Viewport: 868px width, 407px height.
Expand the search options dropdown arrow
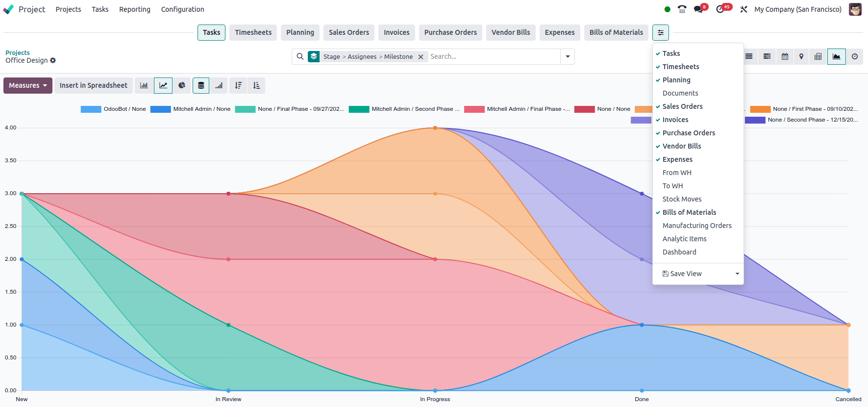(568, 57)
